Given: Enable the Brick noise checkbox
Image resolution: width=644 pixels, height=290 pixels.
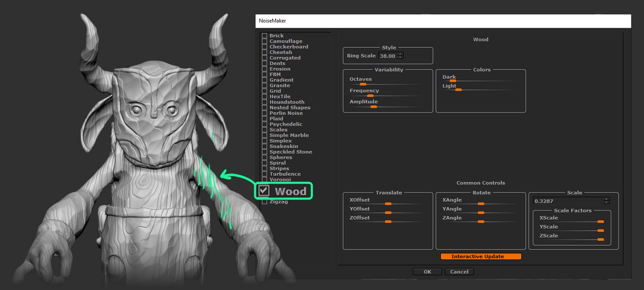Looking at the screenshot, I should click(x=265, y=36).
